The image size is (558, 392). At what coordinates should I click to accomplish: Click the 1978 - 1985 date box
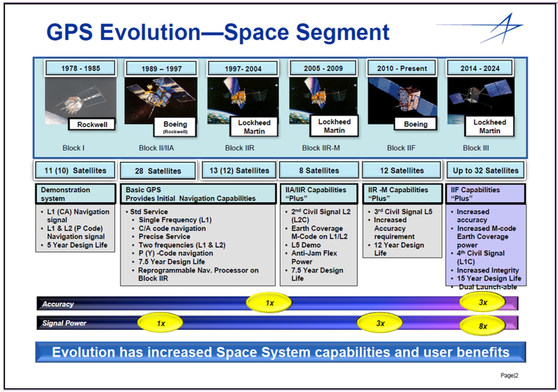point(80,68)
